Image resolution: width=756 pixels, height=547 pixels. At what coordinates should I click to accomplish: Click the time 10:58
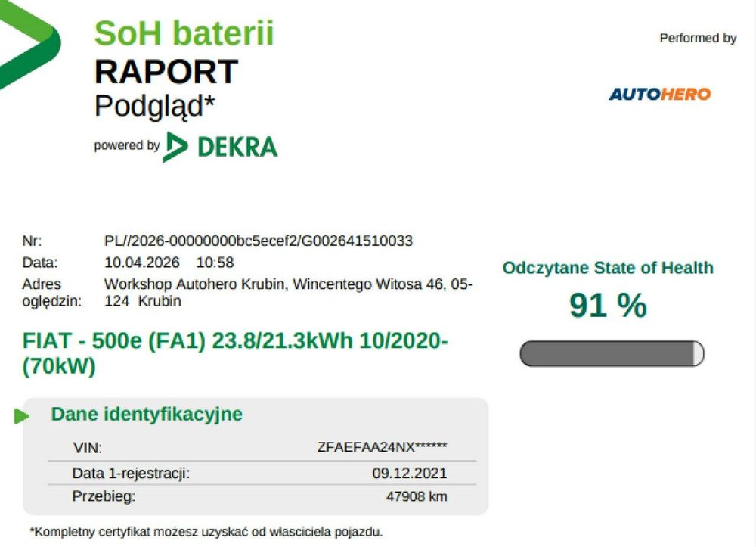click(215, 262)
